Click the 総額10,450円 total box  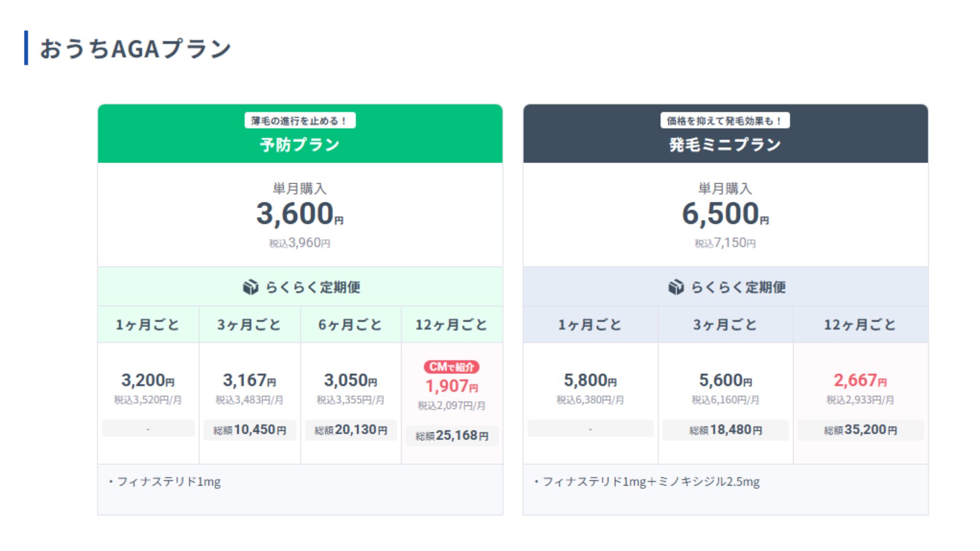249,430
